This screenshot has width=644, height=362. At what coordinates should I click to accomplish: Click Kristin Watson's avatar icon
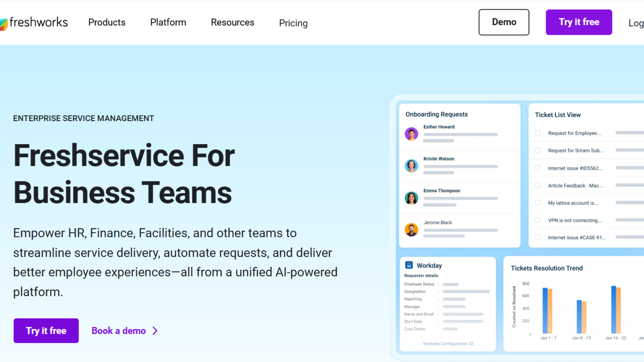[411, 166]
